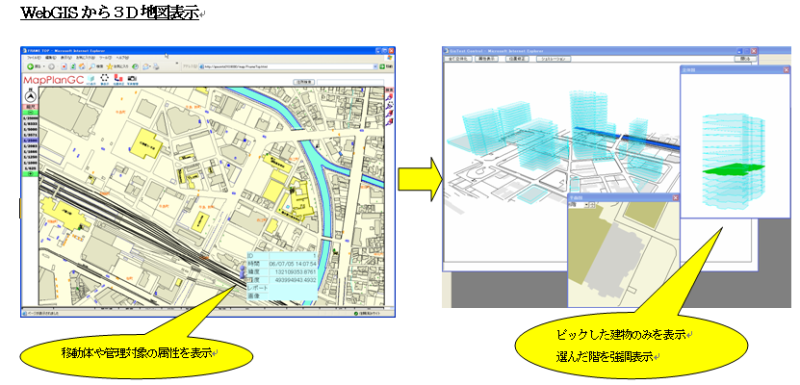The image size is (800, 385).
Task: Click the place search text field
Action: [350, 82]
